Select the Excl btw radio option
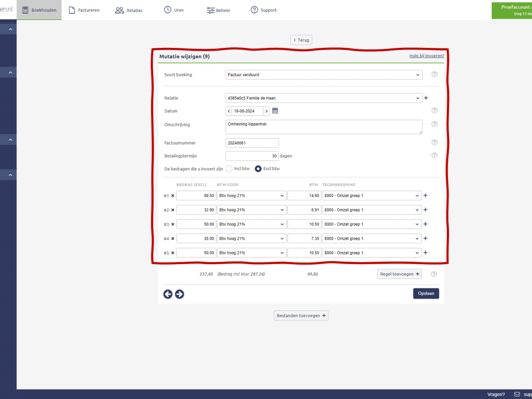Viewport: 532px width, 399px height. point(258,168)
